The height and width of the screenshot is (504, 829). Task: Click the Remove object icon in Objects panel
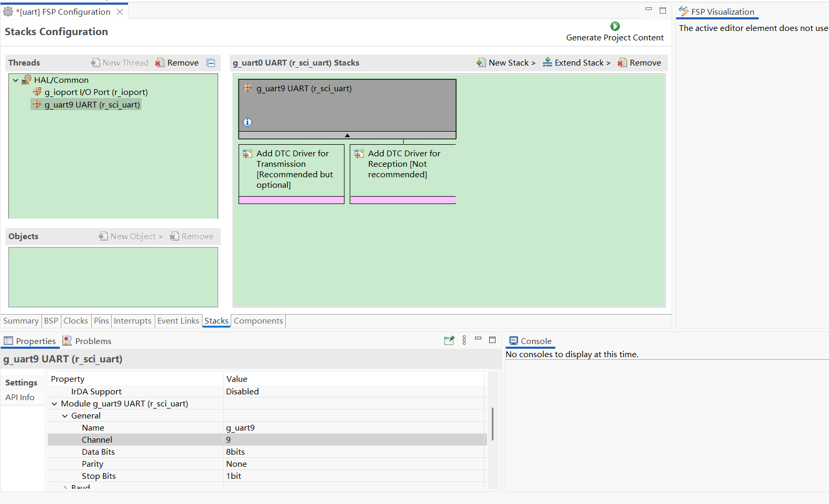pyautogui.click(x=175, y=236)
